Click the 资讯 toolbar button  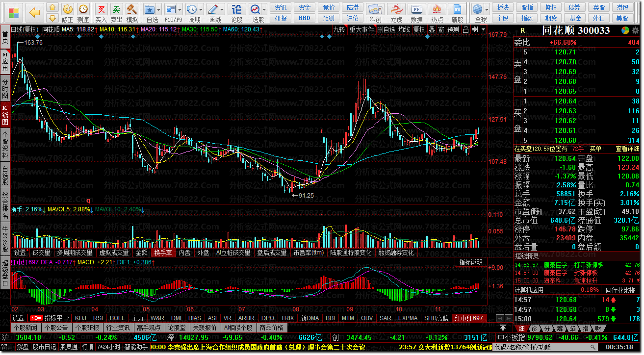click(x=281, y=7)
